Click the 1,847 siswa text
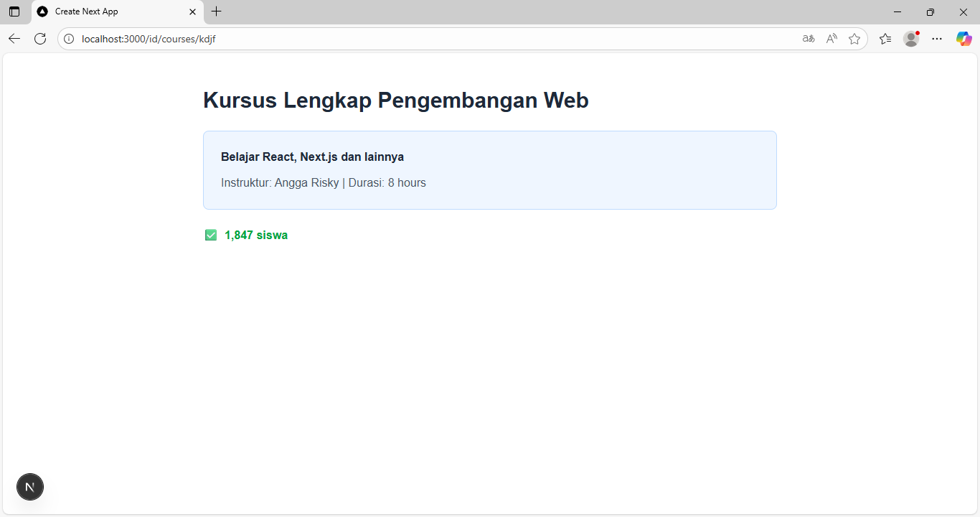This screenshot has width=980, height=517. (x=256, y=235)
